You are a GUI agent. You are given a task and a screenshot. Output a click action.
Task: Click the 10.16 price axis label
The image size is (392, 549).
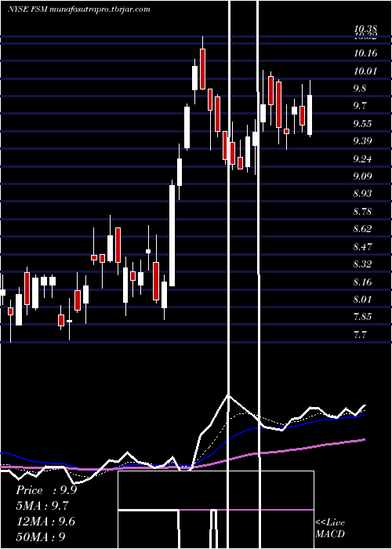point(365,53)
